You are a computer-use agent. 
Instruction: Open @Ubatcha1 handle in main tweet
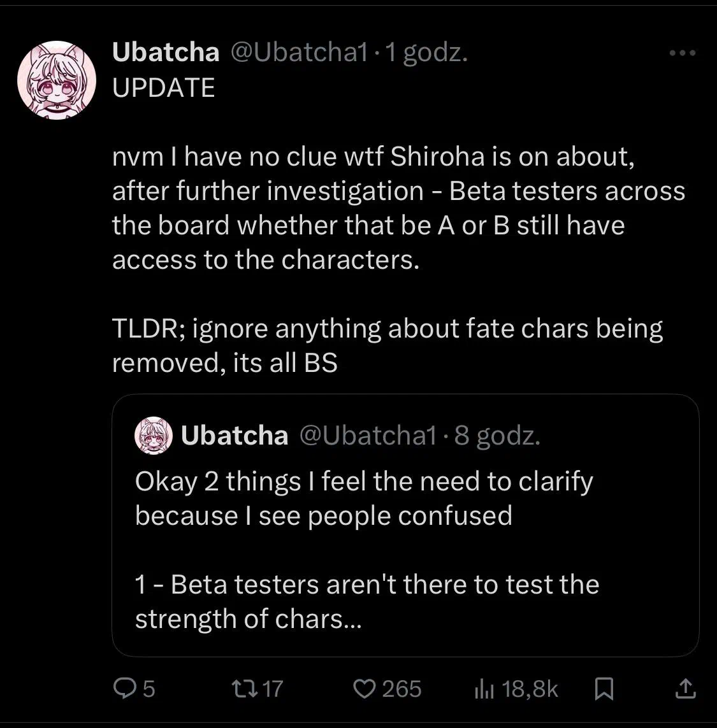[300, 52]
